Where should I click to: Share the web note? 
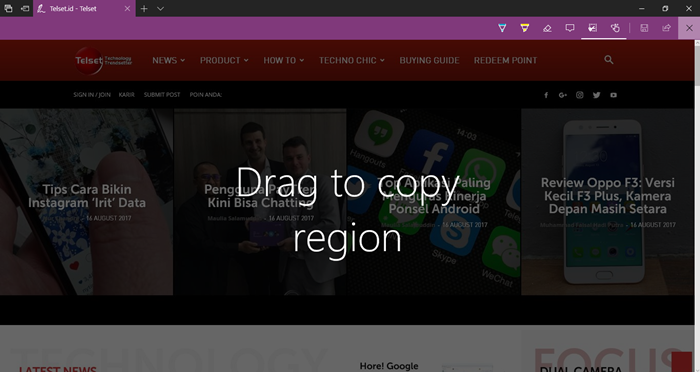666,28
